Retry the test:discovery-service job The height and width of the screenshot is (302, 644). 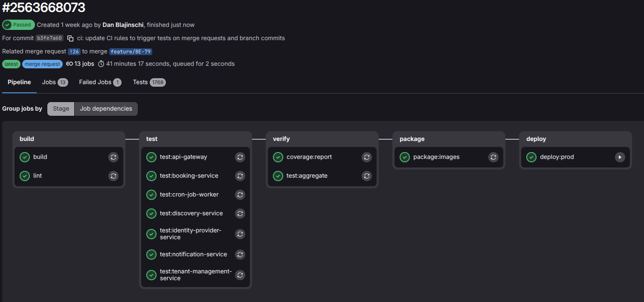point(240,213)
